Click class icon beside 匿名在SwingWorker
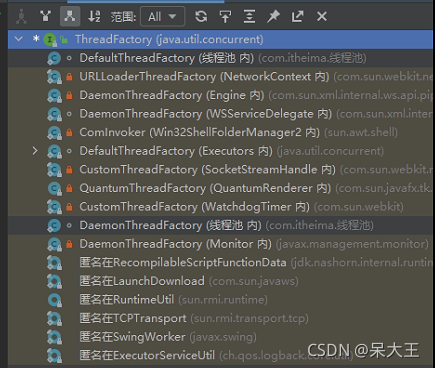This screenshot has height=368, width=435. coord(54,337)
